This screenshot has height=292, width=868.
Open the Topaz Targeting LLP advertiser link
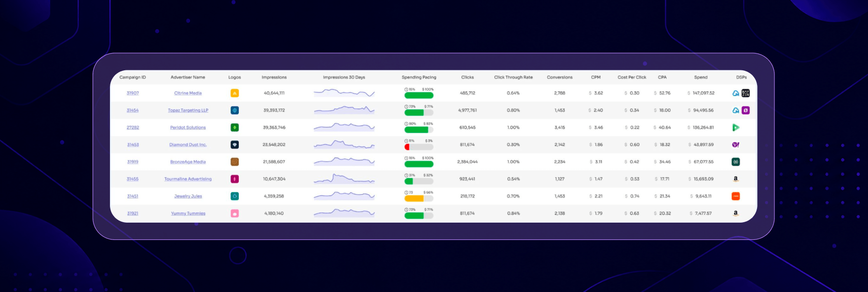188,110
